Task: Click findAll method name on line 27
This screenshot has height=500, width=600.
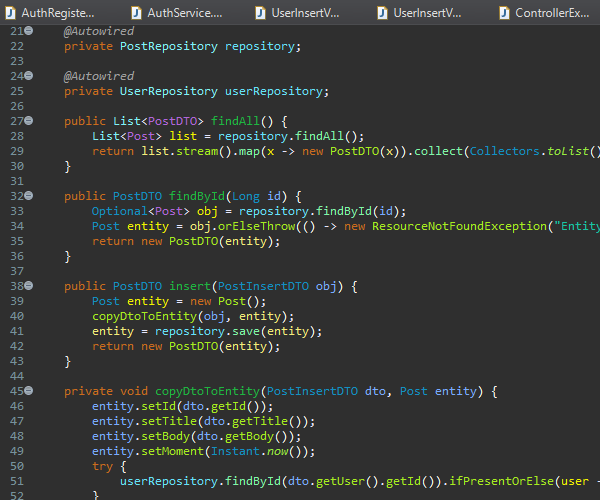Action: point(235,121)
